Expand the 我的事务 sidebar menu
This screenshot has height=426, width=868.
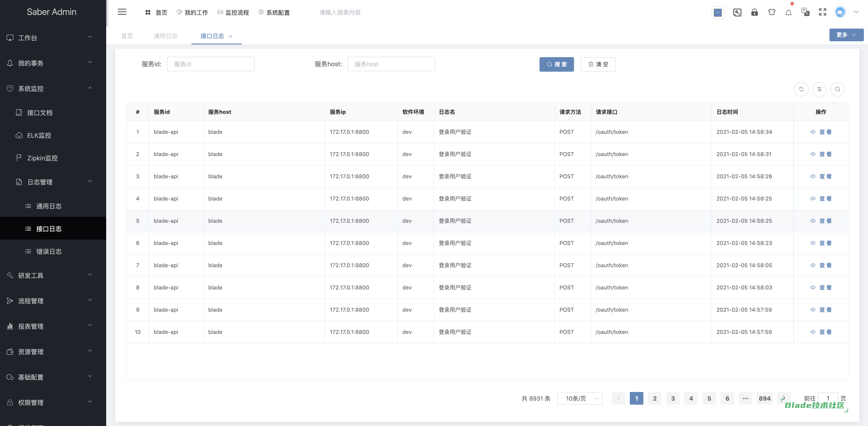pyautogui.click(x=53, y=63)
